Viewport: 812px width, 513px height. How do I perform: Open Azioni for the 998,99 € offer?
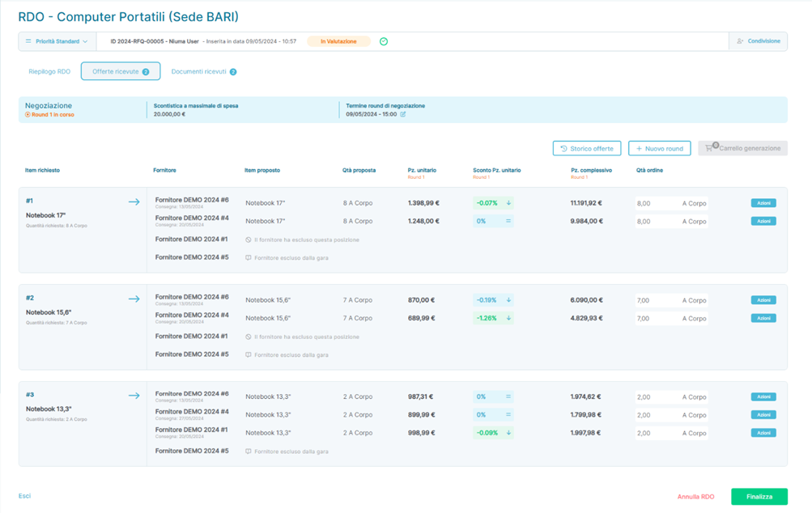pos(763,433)
